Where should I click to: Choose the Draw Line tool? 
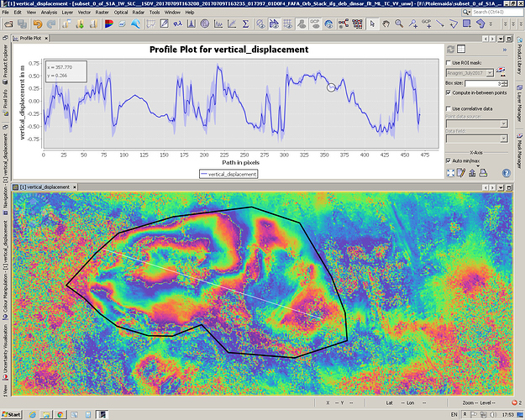tap(440, 24)
